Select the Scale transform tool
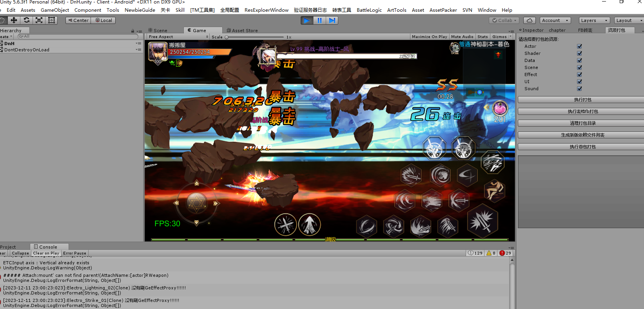This screenshot has height=309, width=644. point(39,20)
